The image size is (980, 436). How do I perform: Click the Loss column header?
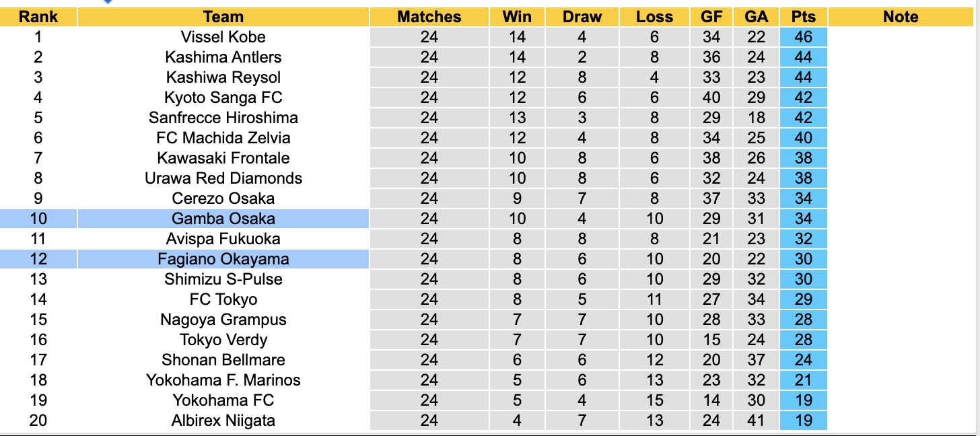click(x=654, y=17)
